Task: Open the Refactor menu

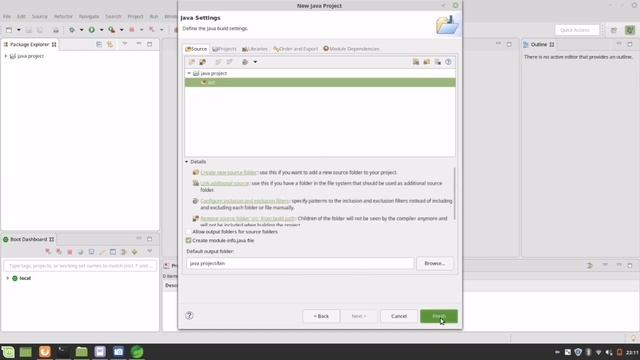Action: click(x=63, y=16)
